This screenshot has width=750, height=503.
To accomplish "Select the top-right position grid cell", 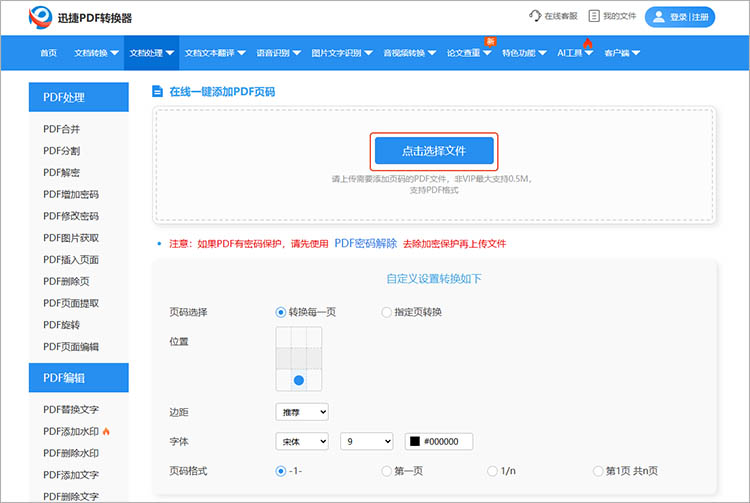I will click(314, 337).
